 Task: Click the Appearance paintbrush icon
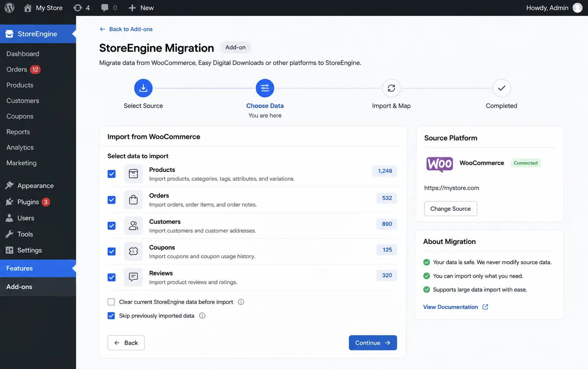point(10,186)
